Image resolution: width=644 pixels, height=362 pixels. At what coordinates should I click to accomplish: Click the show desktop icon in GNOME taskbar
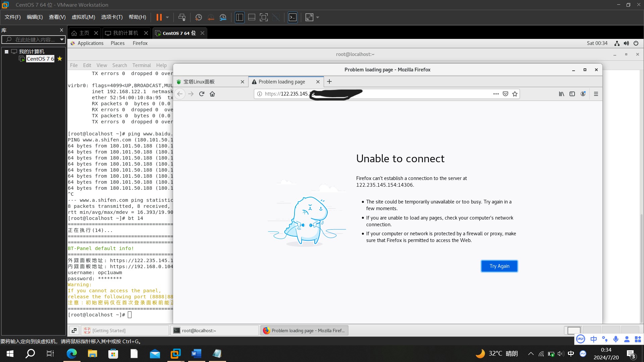(74, 330)
